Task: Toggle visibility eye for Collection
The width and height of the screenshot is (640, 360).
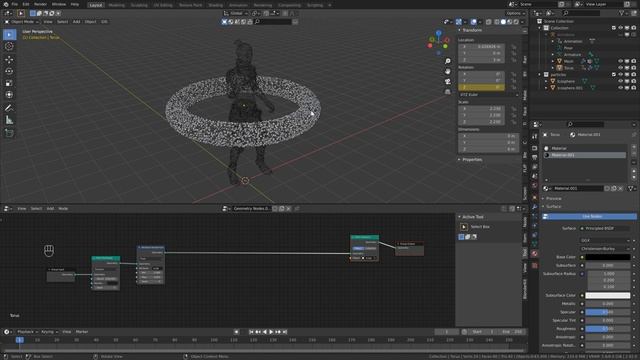Action: pos(620,28)
